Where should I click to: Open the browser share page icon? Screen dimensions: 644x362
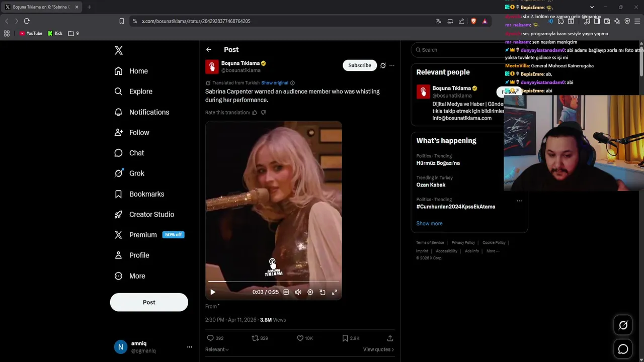point(461,21)
